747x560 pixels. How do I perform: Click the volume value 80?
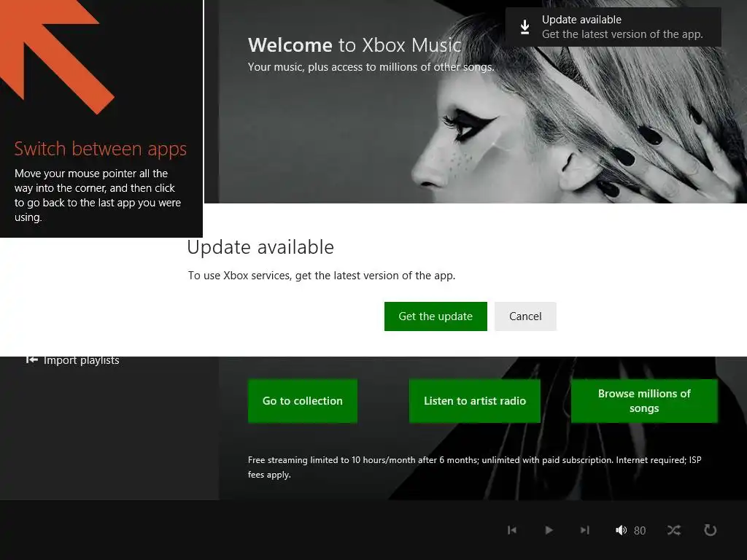(x=640, y=531)
